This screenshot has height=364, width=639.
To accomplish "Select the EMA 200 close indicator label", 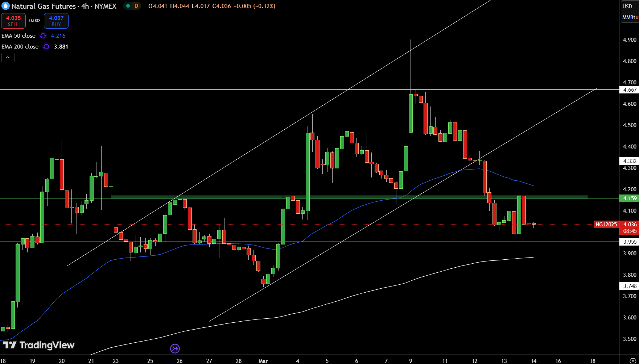I will point(20,47).
